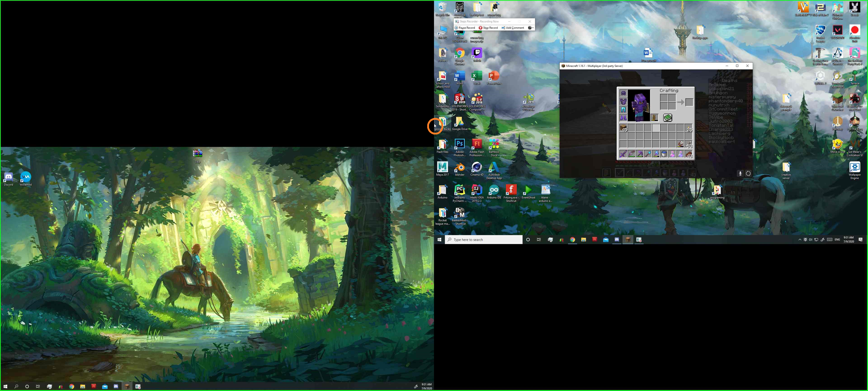The width and height of the screenshot is (868, 391).
Task: Click the offhand slot next to character
Action: [654, 118]
